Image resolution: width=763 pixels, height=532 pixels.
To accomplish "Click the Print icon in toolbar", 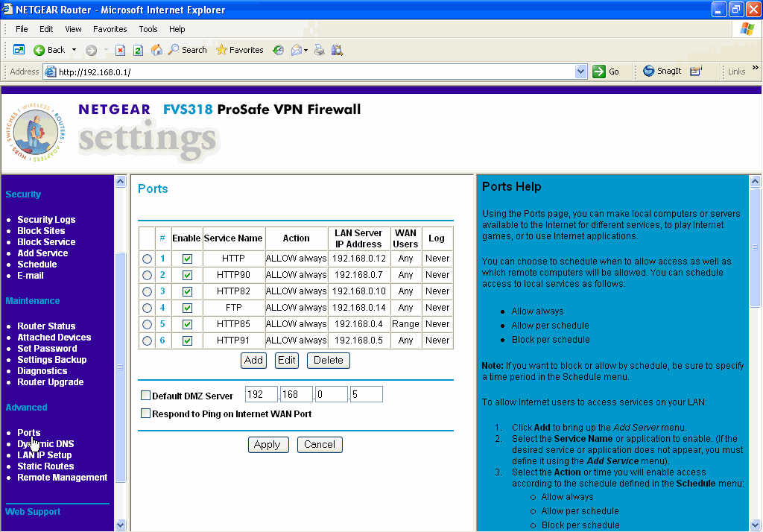I will point(320,50).
